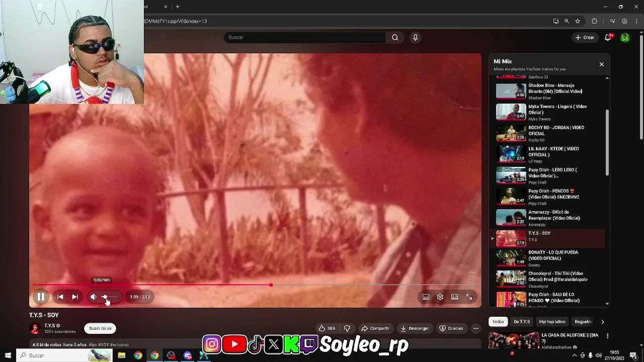Image resolution: width=644 pixels, height=362 pixels.
Task: Click the Compartir share button
Action: click(375, 328)
